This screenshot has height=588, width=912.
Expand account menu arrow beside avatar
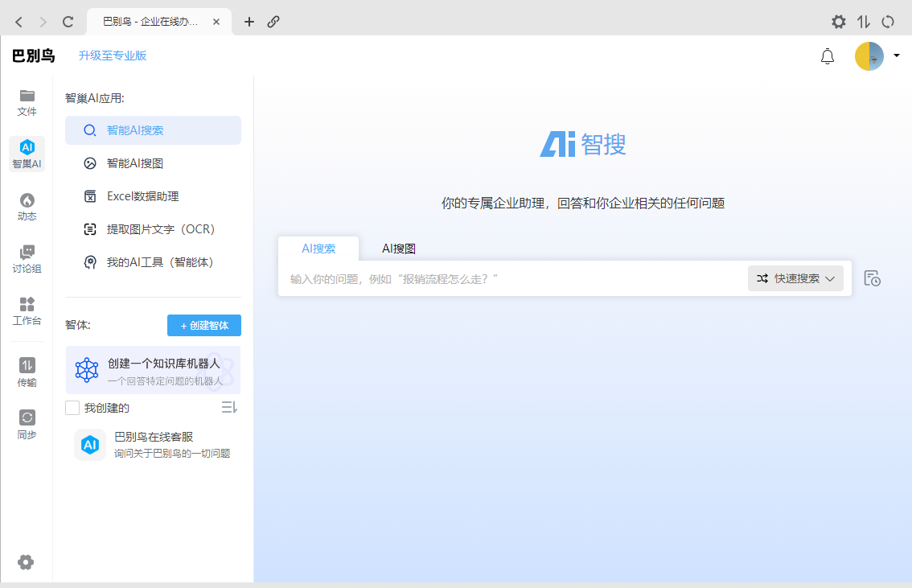[896, 56]
